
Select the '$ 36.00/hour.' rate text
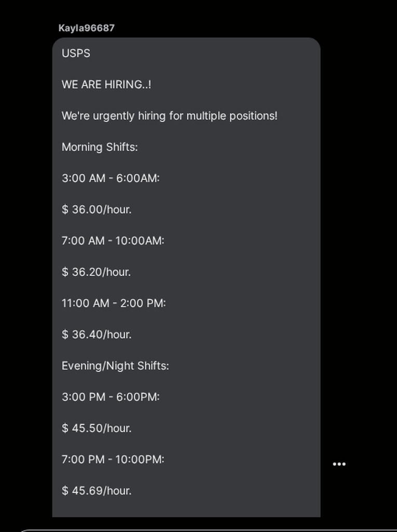coord(97,209)
